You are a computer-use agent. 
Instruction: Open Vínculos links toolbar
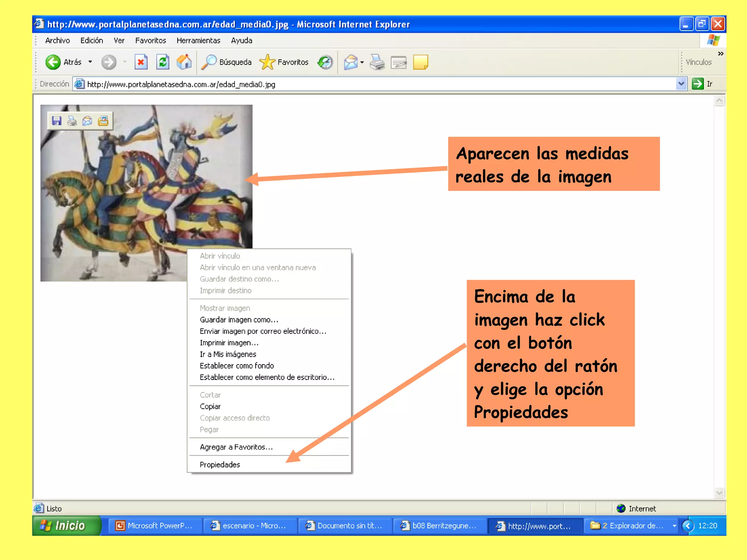(698, 62)
